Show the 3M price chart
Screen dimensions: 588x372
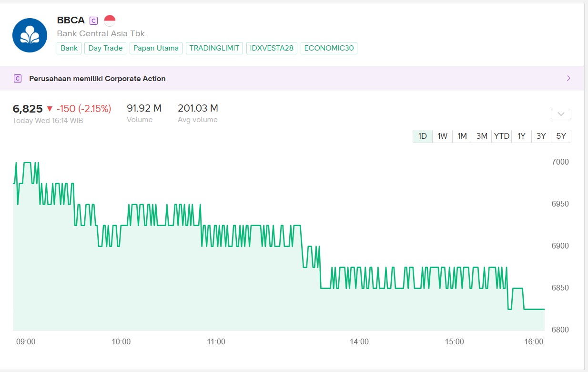click(x=482, y=136)
